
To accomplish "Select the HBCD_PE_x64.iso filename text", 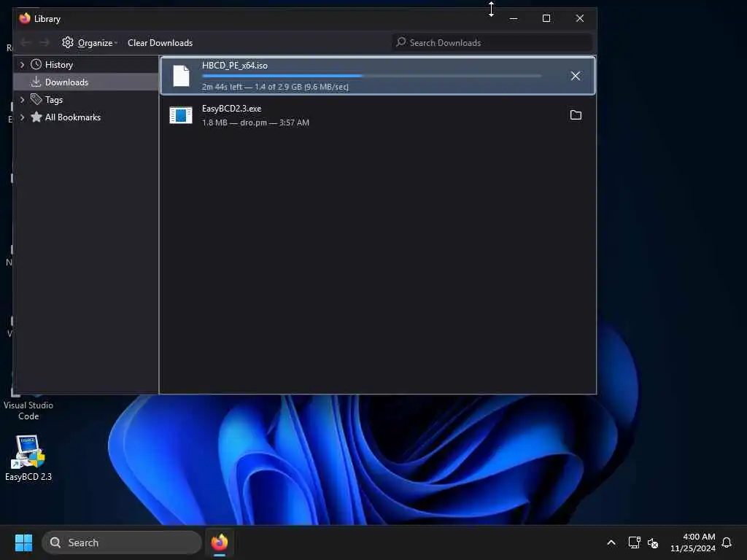I will pyautogui.click(x=235, y=66).
